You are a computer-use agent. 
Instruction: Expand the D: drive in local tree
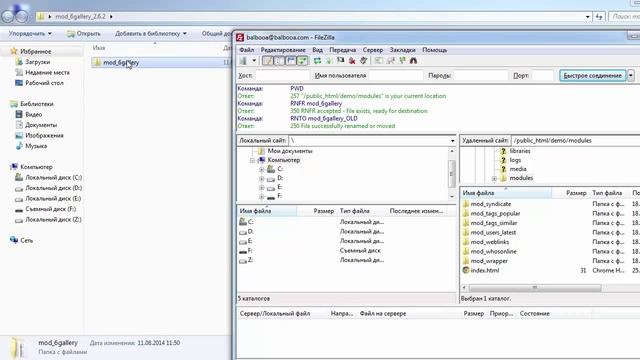point(262,178)
